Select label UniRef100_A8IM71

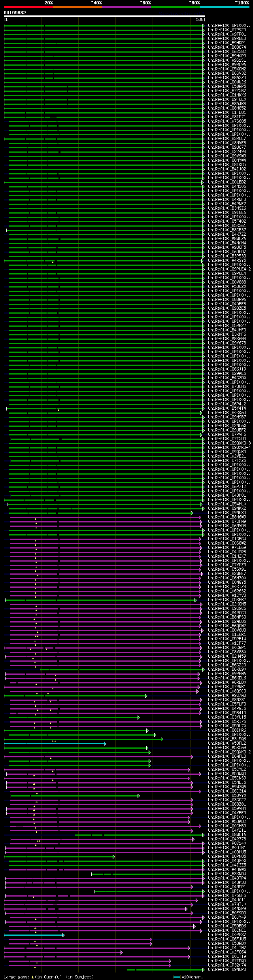(227, 117)
